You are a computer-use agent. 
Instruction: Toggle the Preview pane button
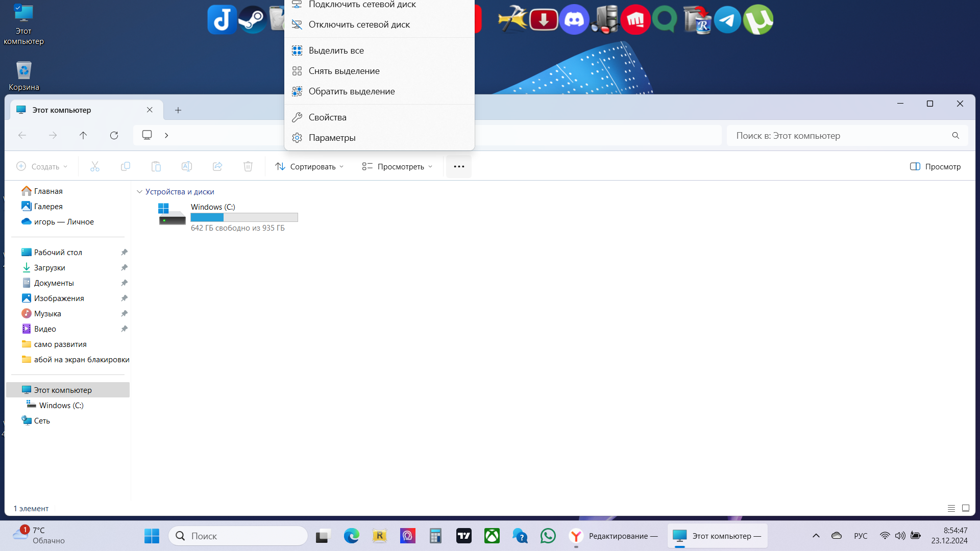[x=935, y=166]
